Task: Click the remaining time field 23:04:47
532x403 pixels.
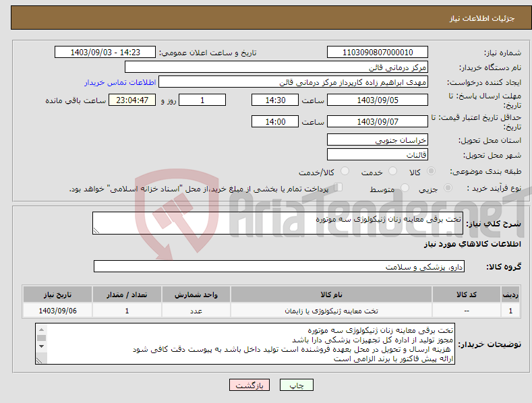Action: coord(132,100)
